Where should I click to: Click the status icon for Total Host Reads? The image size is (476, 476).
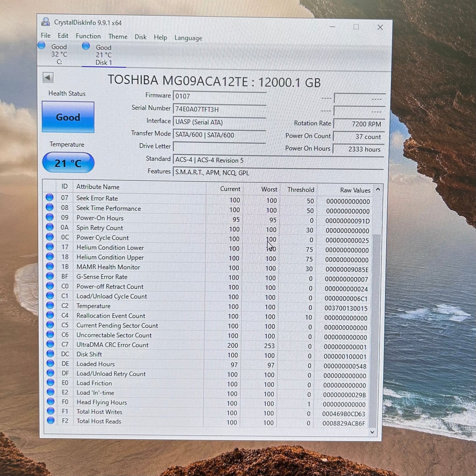click(x=51, y=420)
